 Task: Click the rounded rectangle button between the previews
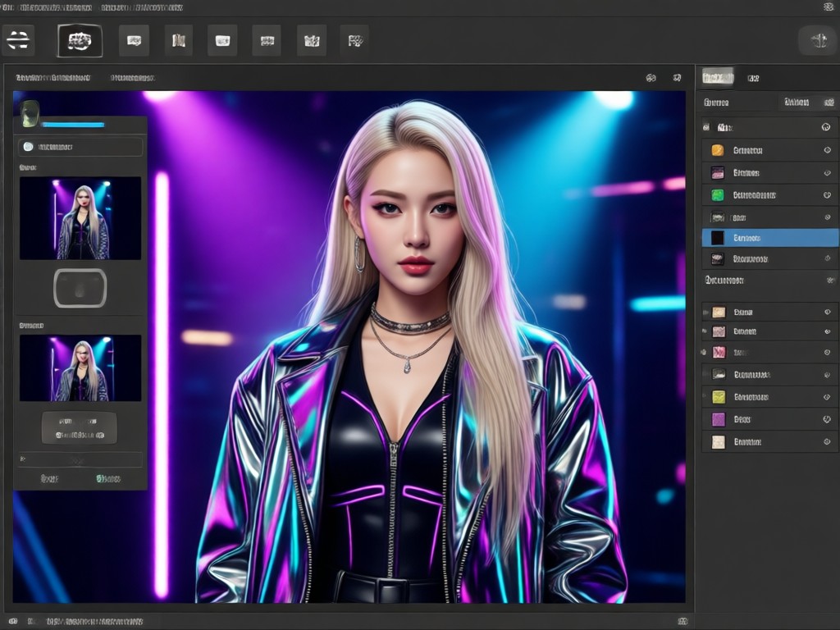(80, 288)
